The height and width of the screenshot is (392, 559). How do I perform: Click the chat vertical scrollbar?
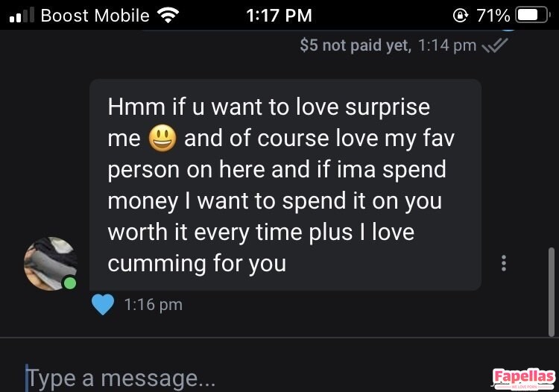(552, 291)
